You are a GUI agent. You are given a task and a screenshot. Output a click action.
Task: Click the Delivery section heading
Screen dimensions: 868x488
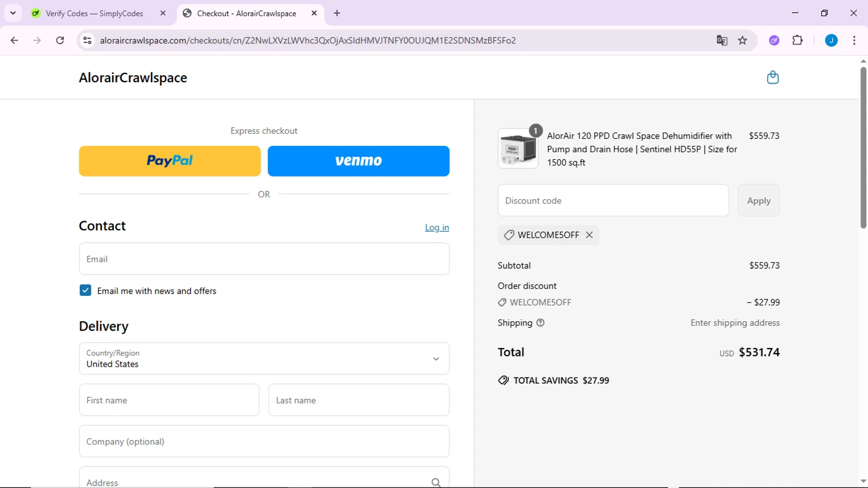[x=104, y=326]
